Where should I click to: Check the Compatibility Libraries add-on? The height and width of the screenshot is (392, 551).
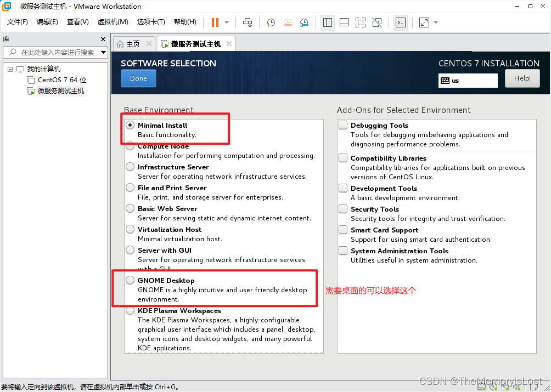[343, 158]
